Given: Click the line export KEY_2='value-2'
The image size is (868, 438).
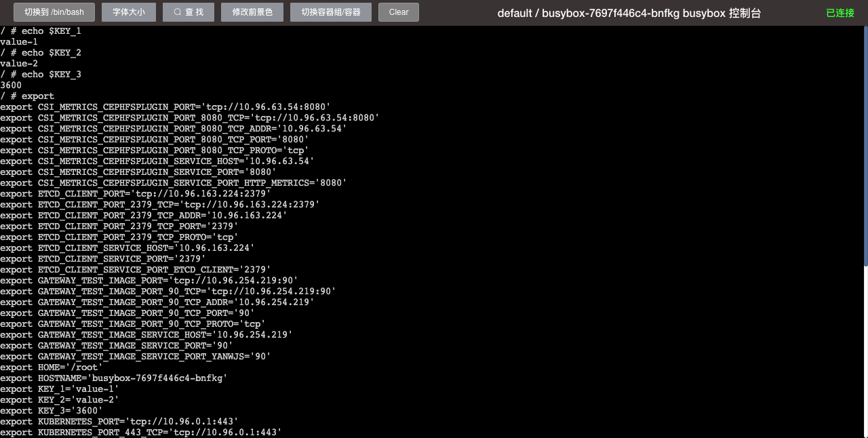Looking at the screenshot, I should [60, 400].
